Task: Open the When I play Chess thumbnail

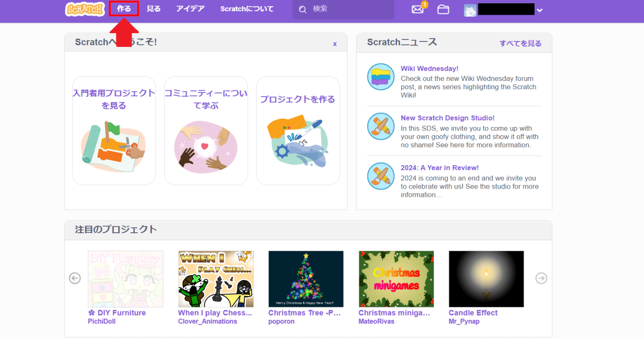Action: pos(216,279)
